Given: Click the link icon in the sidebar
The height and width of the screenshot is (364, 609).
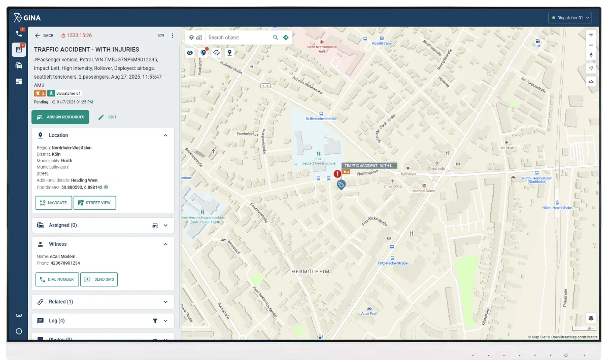Looking at the screenshot, I should pos(19,315).
